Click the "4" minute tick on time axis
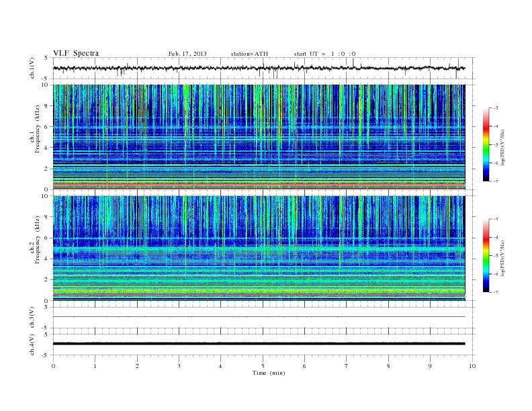This screenshot has width=532, height=411. click(220, 366)
